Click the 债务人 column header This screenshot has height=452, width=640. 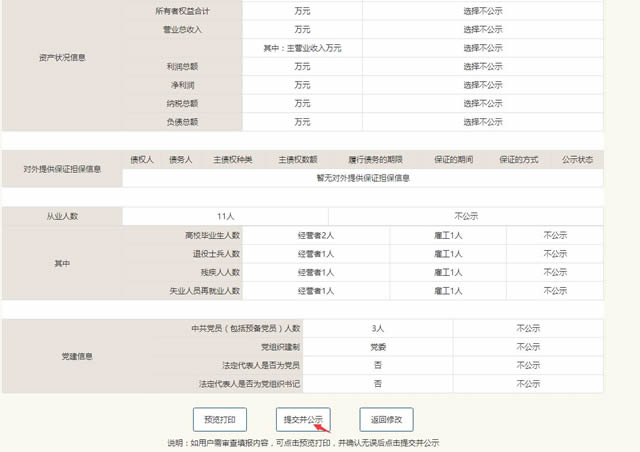(180, 160)
